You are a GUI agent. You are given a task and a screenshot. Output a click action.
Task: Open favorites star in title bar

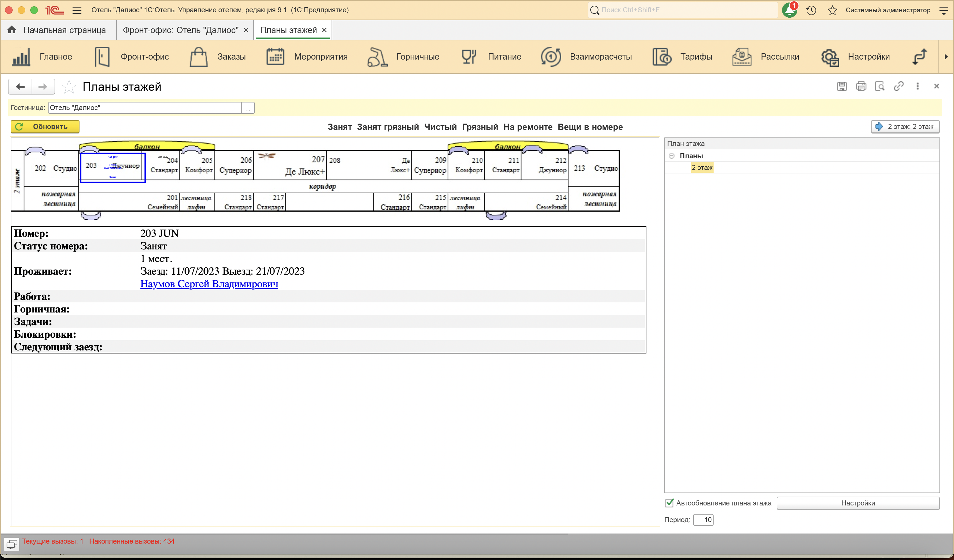click(x=832, y=10)
